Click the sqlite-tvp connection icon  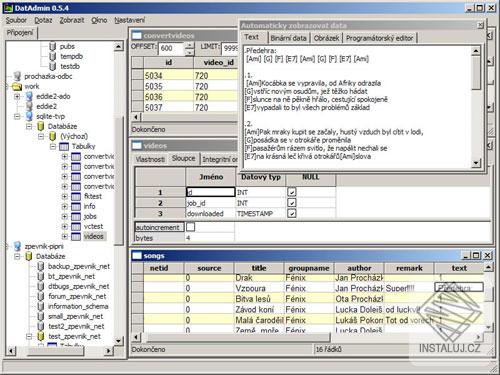[29, 116]
